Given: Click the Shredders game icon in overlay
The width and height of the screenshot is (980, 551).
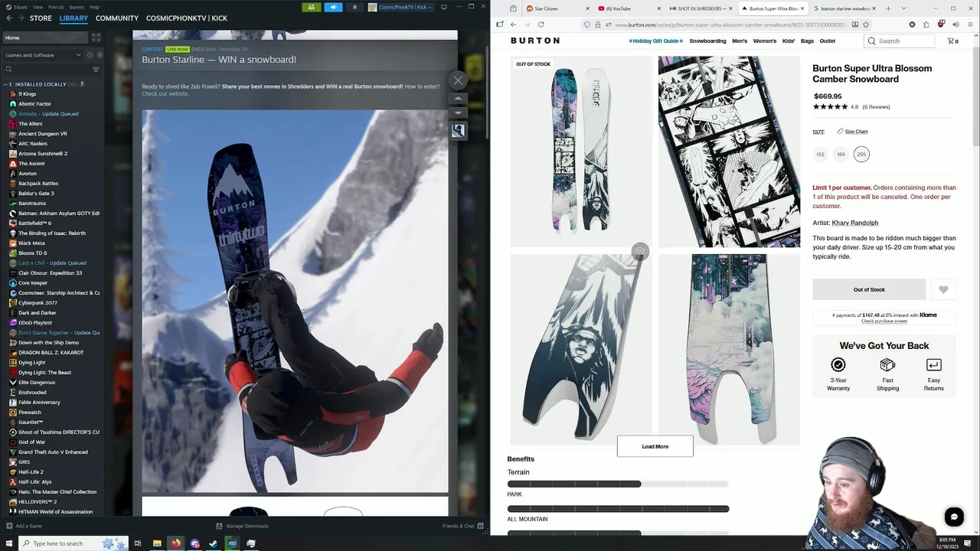Looking at the screenshot, I should [458, 131].
